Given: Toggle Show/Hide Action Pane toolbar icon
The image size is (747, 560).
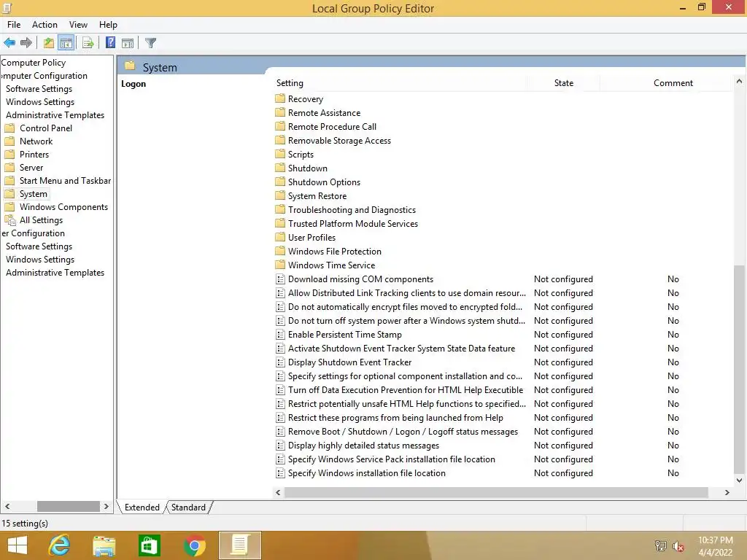Looking at the screenshot, I should point(128,43).
